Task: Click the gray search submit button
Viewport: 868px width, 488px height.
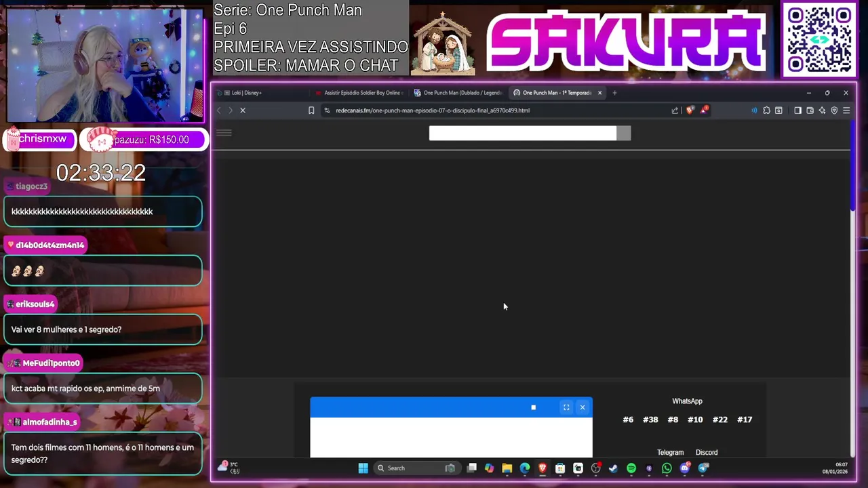Action: 624,134
